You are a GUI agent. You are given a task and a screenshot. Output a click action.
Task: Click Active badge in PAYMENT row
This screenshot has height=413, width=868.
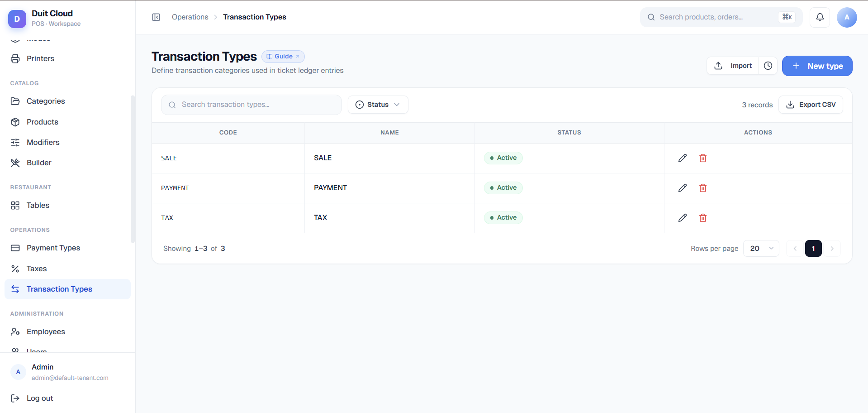point(503,188)
